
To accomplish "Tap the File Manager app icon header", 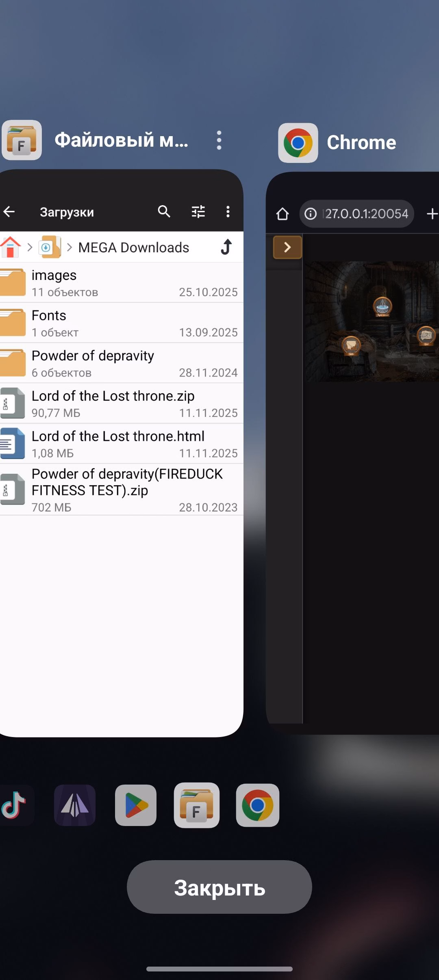I will [22, 140].
